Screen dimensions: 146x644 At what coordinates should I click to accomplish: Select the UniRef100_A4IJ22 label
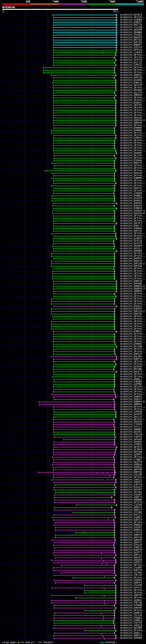click(x=131, y=63)
